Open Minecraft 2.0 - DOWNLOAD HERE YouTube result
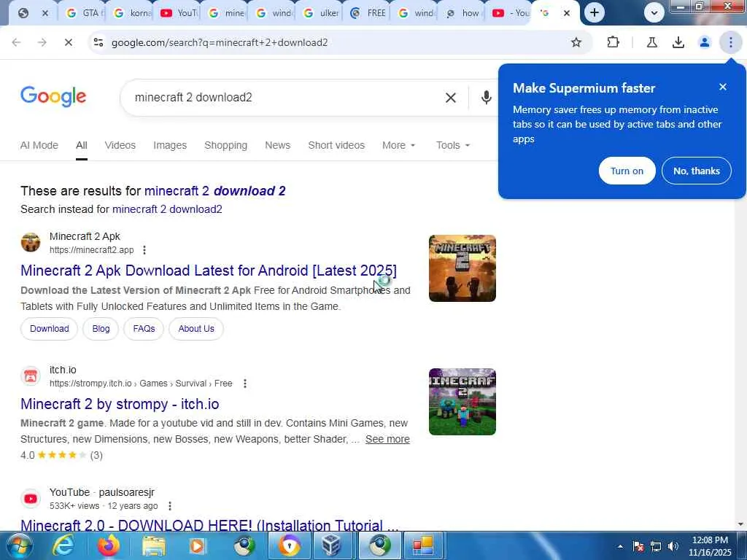The height and width of the screenshot is (560, 747). [x=209, y=525]
